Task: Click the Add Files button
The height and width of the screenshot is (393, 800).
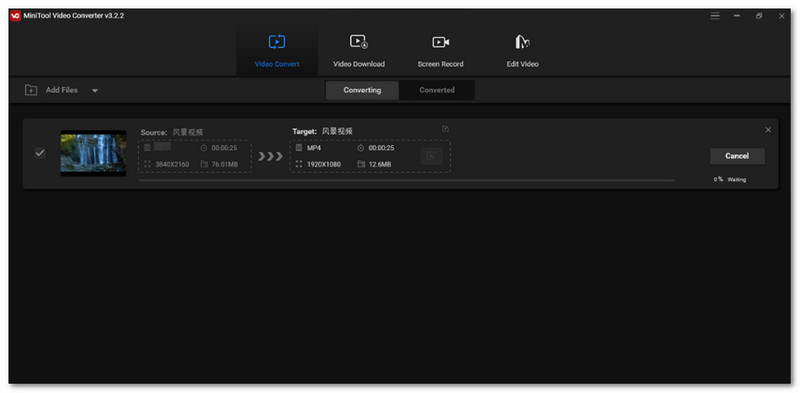Action: [x=62, y=90]
